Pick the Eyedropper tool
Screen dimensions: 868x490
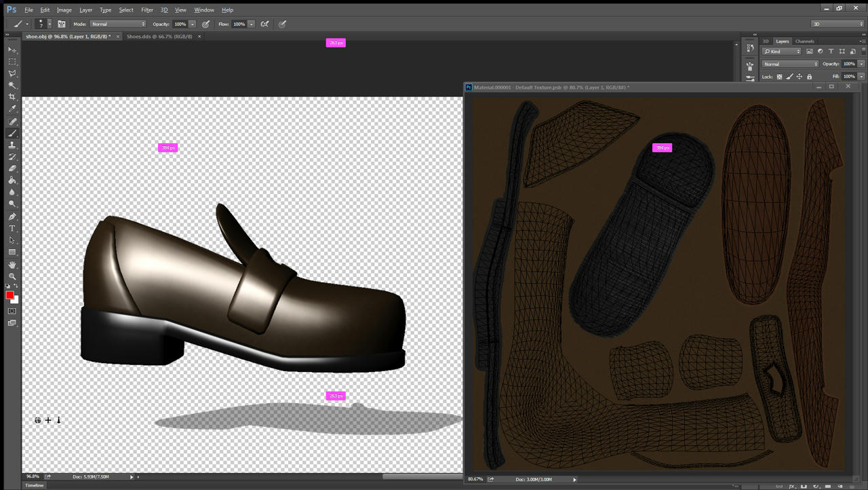(x=12, y=109)
